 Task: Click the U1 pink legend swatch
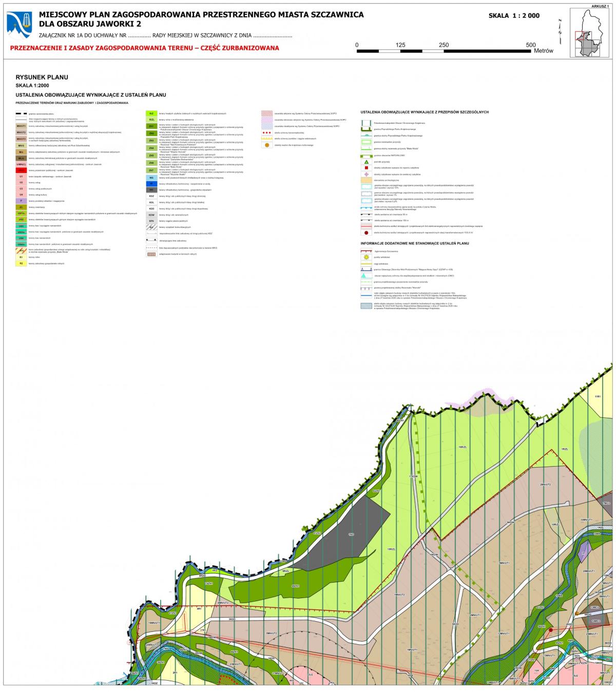click(21, 177)
